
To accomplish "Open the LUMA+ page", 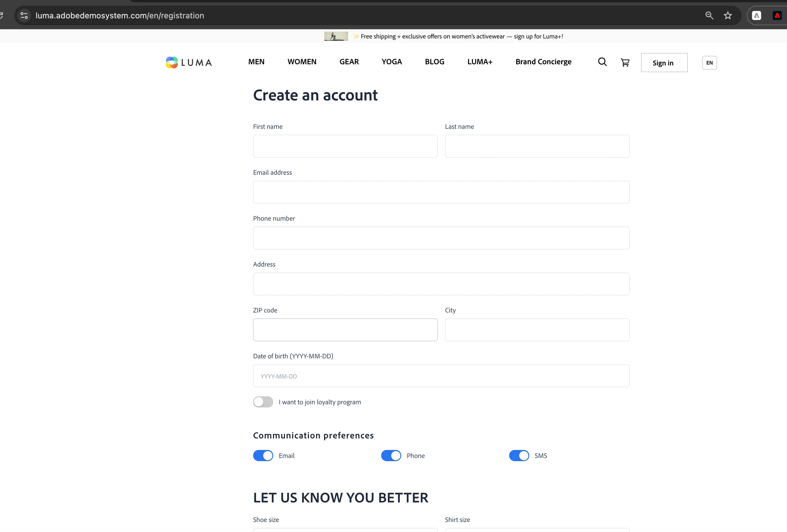I will (480, 62).
